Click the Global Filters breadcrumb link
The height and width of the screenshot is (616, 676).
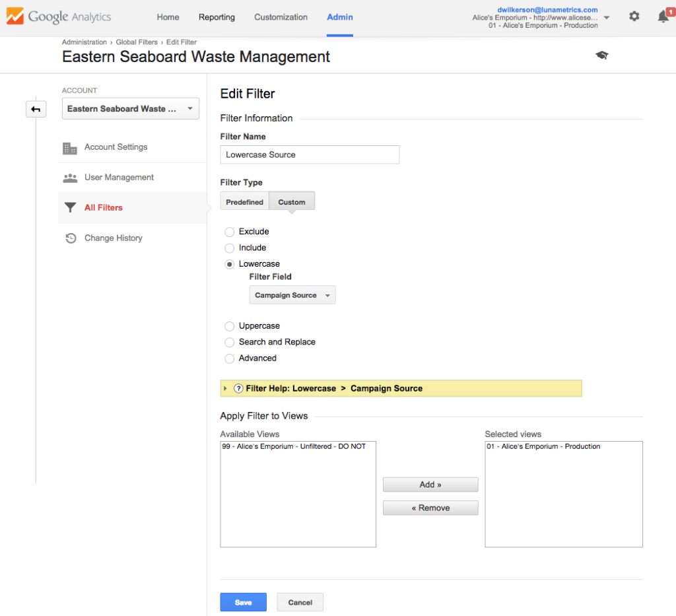137,42
